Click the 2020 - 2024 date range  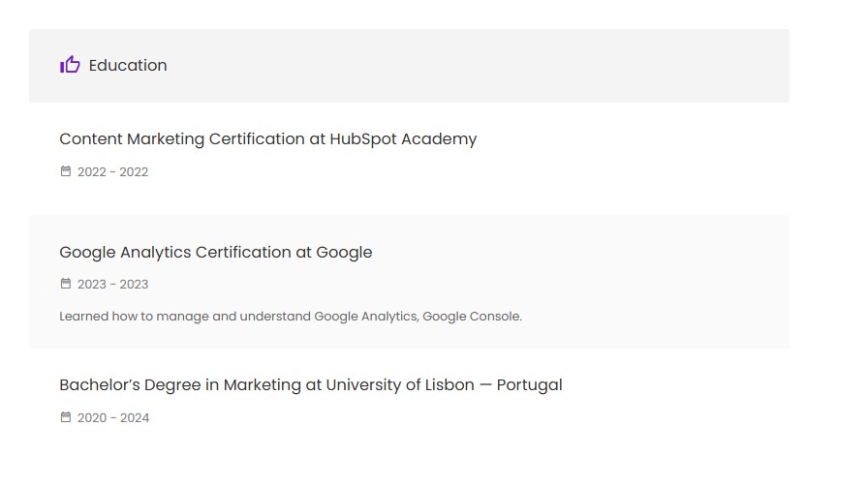coord(113,418)
